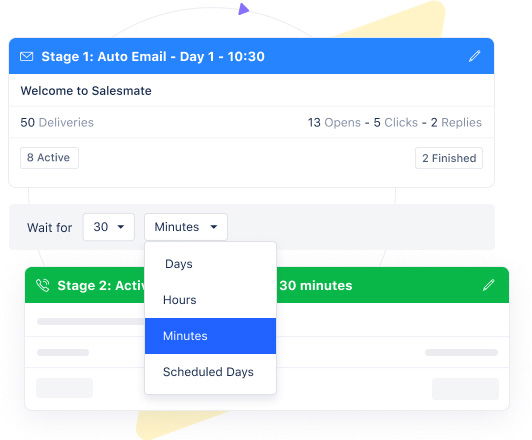Screen dimensions: 532x440
Task: Click the phone icon in Stage 2 header
Action: [x=43, y=285]
